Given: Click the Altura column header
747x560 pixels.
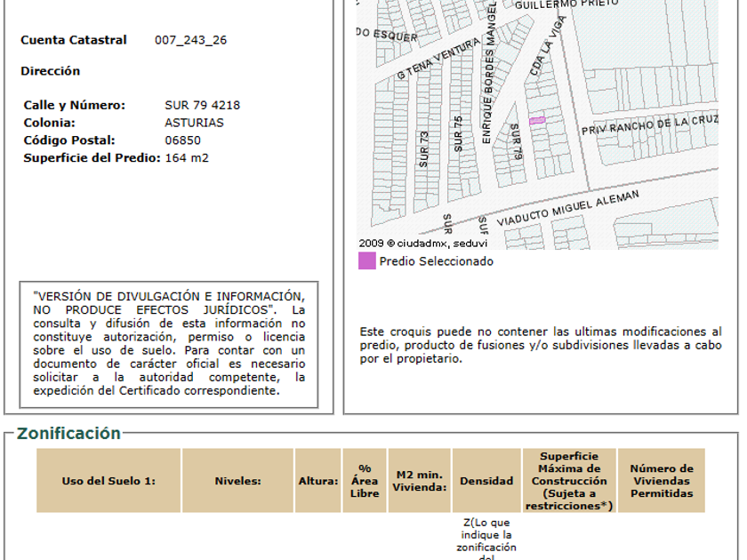Looking at the screenshot, I should point(318,481).
